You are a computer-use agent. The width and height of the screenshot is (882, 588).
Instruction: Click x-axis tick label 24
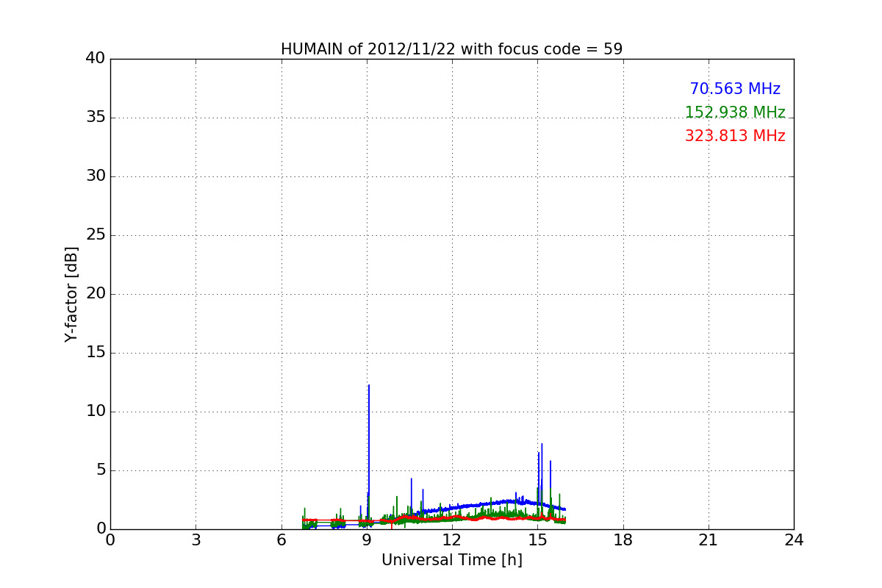tap(794, 539)
